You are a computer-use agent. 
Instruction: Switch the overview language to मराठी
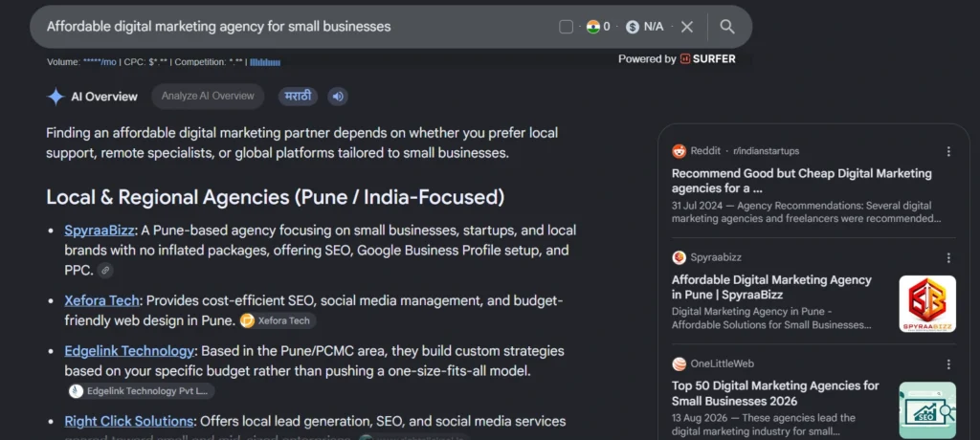pyautogui.click(x=299, y=97)
